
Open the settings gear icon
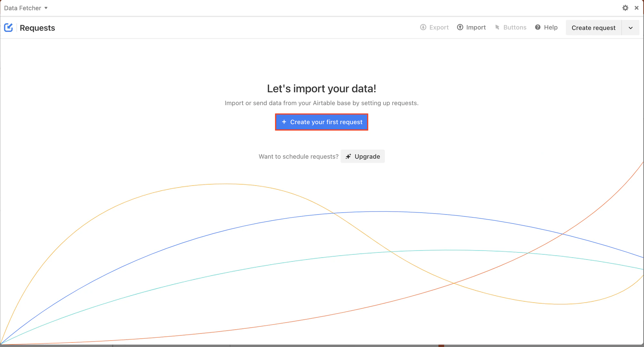[x=625, y=8]
